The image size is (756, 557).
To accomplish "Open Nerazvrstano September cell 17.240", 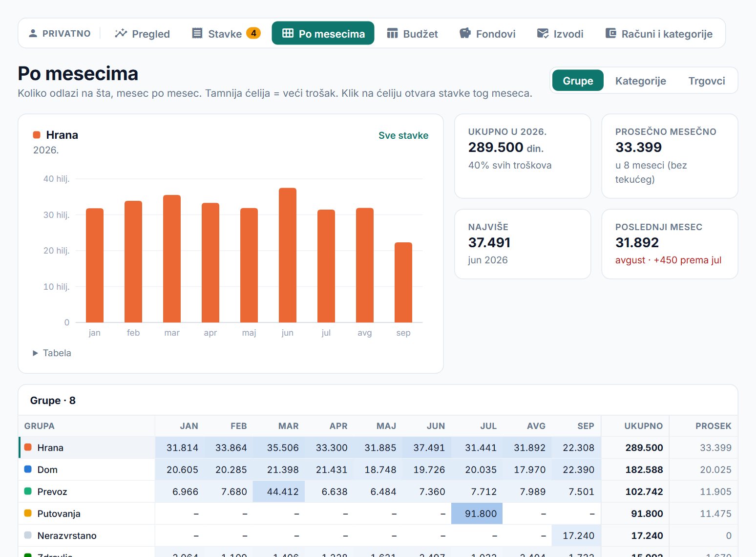I will [576, 536].
